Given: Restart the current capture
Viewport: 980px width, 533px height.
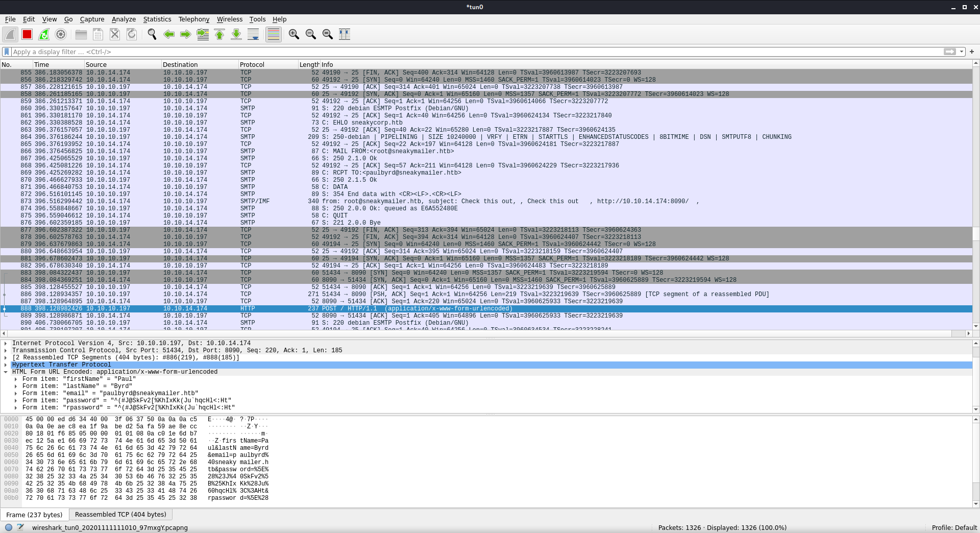Looking at the screenshot, I should pos(44,34).
